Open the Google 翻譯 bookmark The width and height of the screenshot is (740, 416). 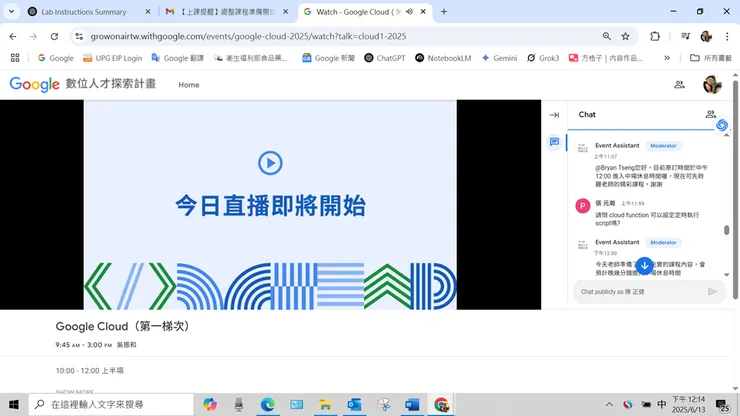(177, 58)
